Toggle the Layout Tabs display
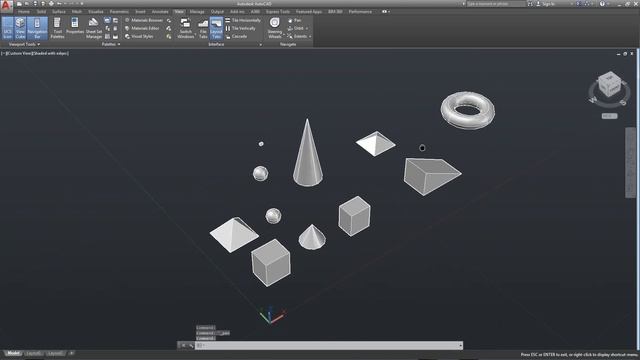The height and width of the screenshot is (360, 640). coord(216,28)
